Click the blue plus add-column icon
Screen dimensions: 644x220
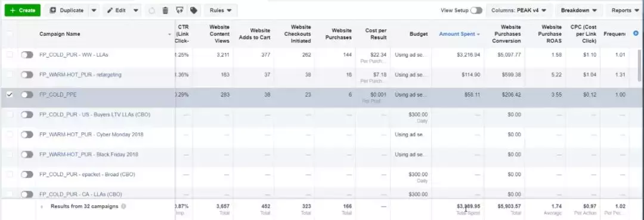636,33
